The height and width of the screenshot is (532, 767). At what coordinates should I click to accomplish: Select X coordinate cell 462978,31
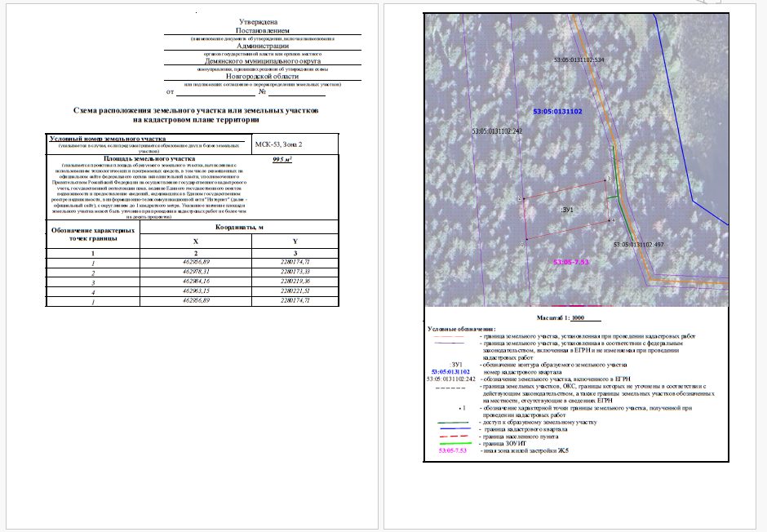click(x=196, y=272)
